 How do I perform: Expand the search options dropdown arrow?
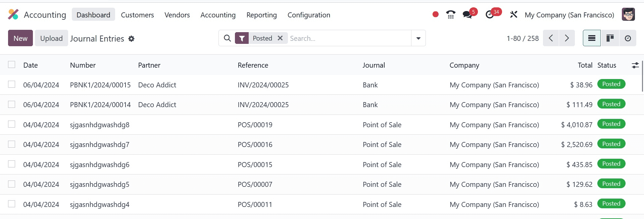pos(418,38)
